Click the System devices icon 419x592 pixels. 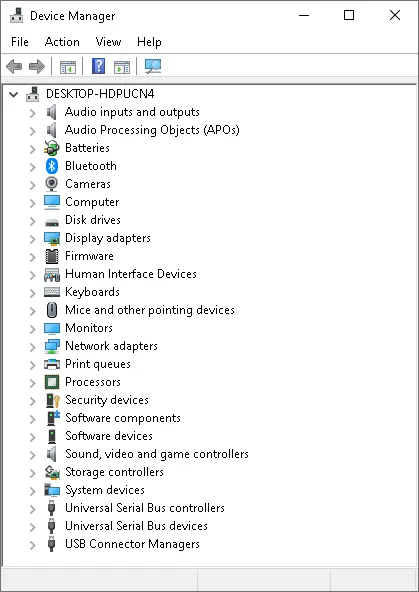pos(52,490)
